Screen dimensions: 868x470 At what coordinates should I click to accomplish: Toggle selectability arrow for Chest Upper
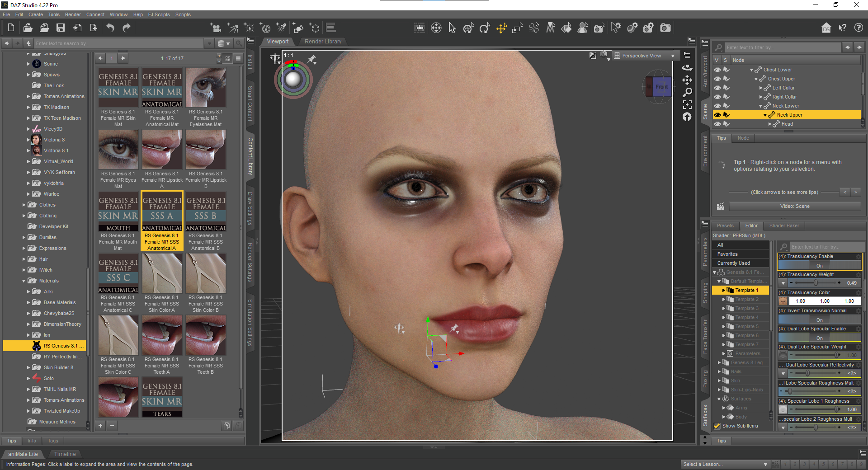pos(726,79)
